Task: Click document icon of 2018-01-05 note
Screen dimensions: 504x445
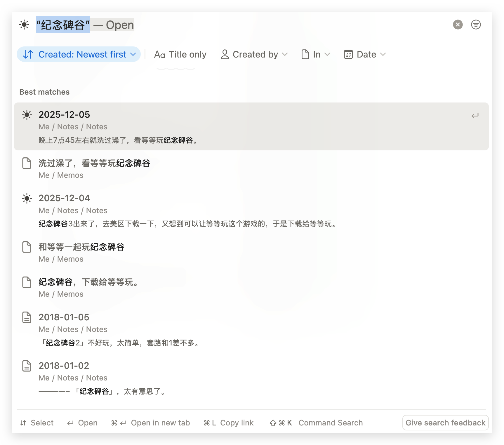Action: click(x=27, y=317)
